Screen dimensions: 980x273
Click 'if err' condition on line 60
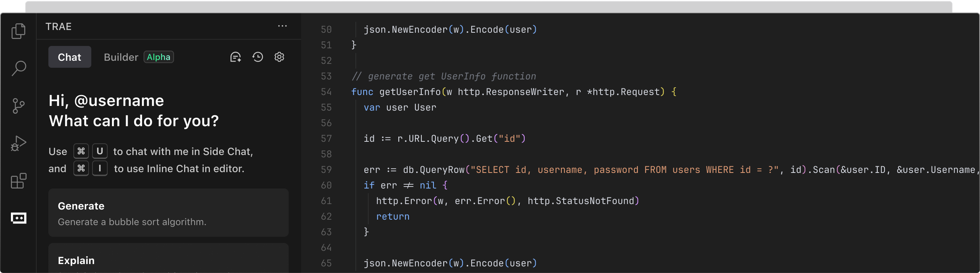click(380, 185)
